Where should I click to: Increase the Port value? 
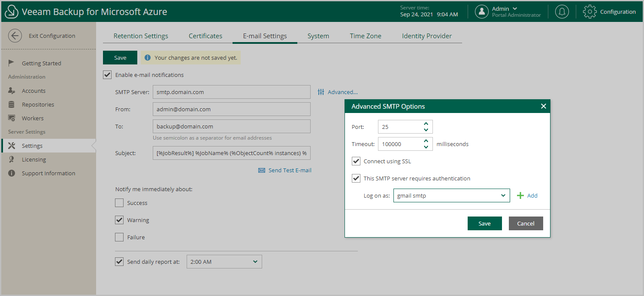click(426, 124)
